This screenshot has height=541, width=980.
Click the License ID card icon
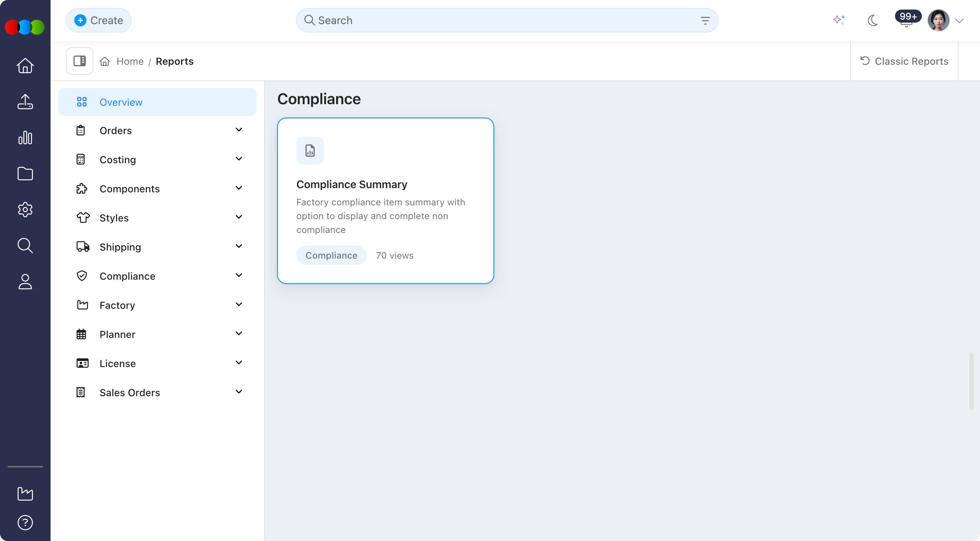coord(82,364)
